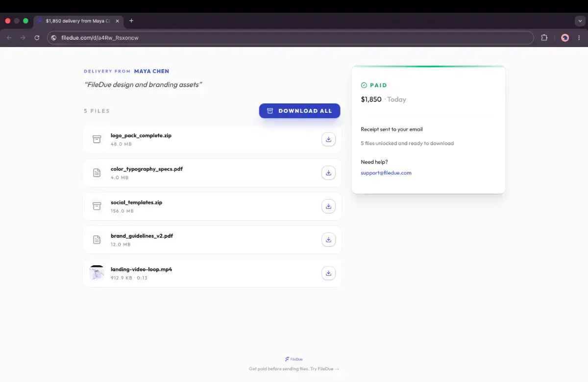This screenshot has height=382, width=588.
Task: Click document icon beside brand_guidelines_v2.pdf
Action: click(x=97, y=239)
